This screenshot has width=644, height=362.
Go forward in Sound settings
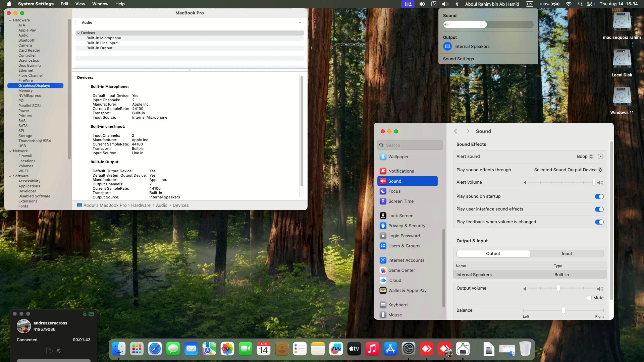tap(468, 131)
